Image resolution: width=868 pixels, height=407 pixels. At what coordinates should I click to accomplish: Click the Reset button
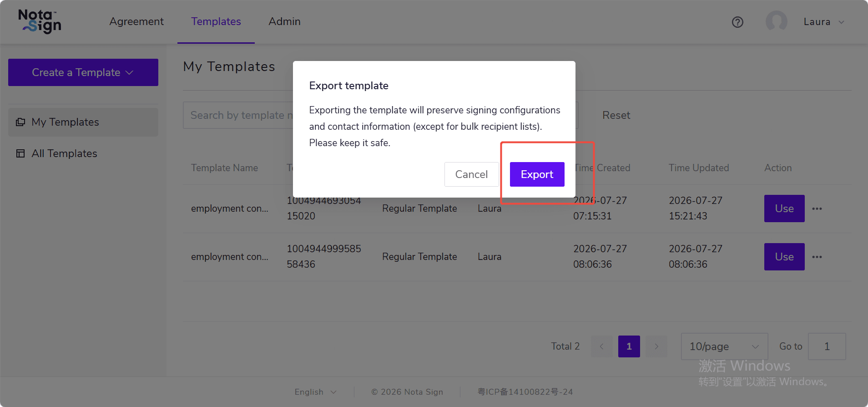616,115
